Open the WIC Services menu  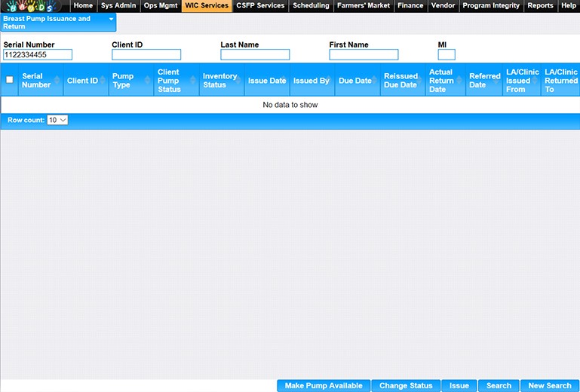click(x=206, y=6)
